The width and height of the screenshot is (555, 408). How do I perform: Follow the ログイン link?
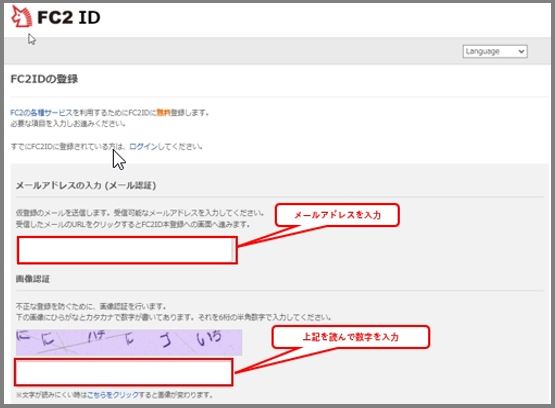pyautogui.click(x=143, y=146)
